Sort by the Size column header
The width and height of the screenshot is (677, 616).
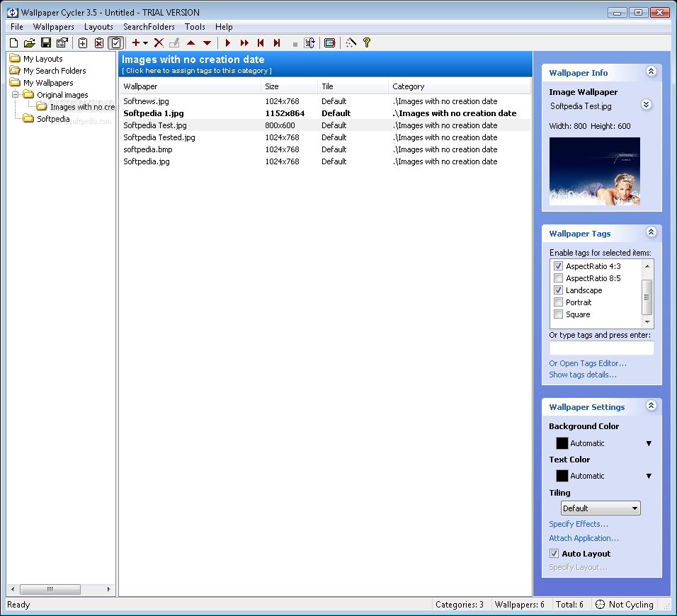point(289,86)
